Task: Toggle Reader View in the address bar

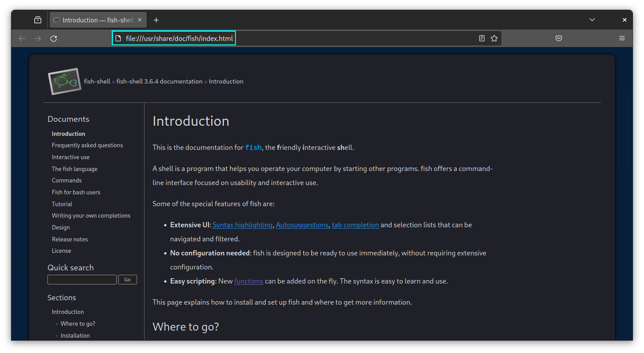Action: click(481, 38)
